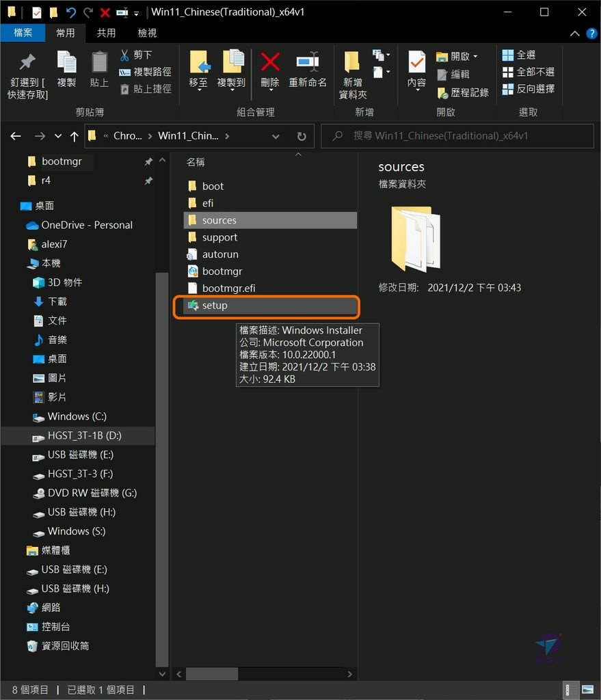This screenshot has width=601, height=700.
Task: Open the 檔案 (File) tab
Action: tap(23, 33)
